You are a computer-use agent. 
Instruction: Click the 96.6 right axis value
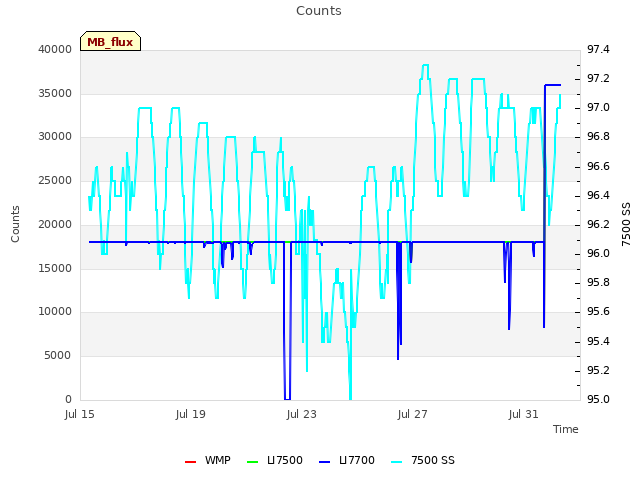click(x=598, y=167)
